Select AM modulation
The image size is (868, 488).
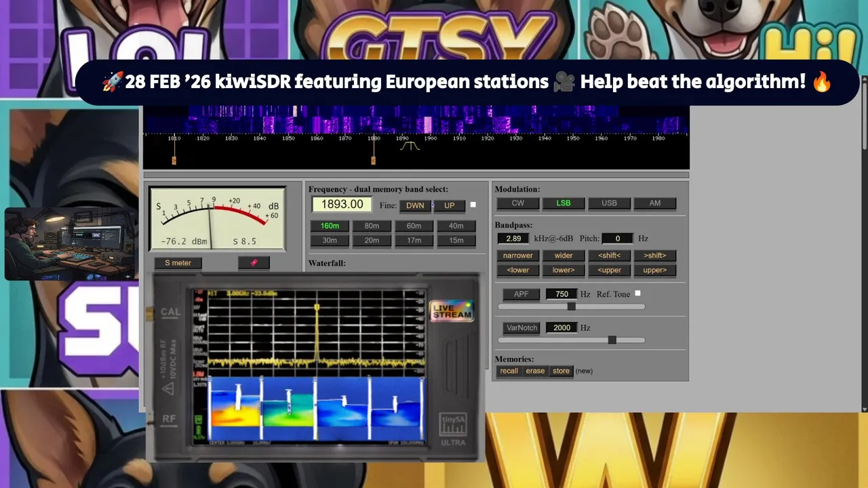[655, 203]
